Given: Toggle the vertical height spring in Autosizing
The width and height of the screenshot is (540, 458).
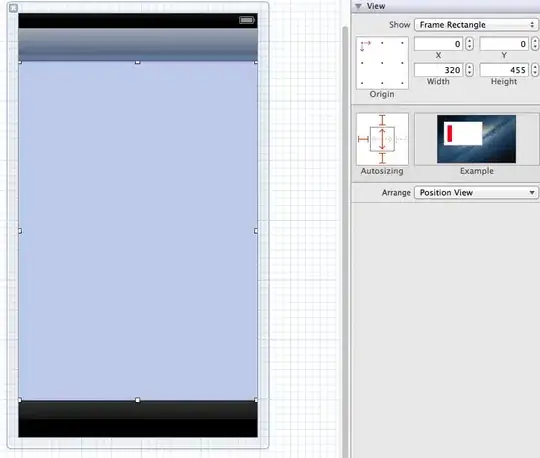Looking at the screenshot, I should point(382,139).
